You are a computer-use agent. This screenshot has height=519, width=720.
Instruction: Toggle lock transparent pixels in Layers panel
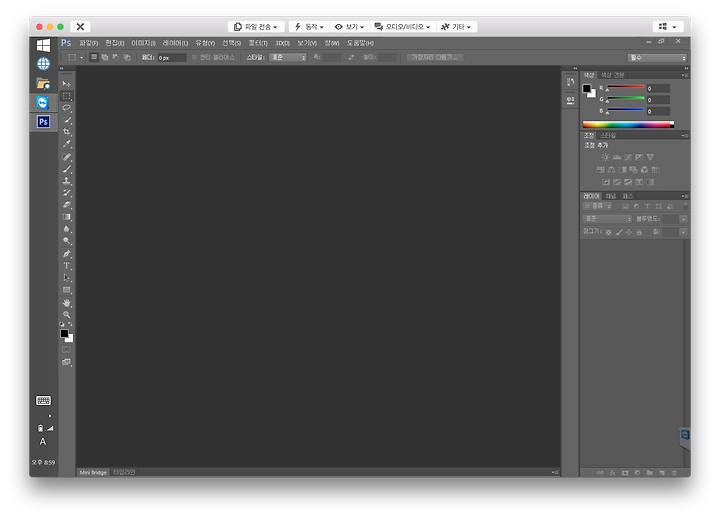(608, 232)
